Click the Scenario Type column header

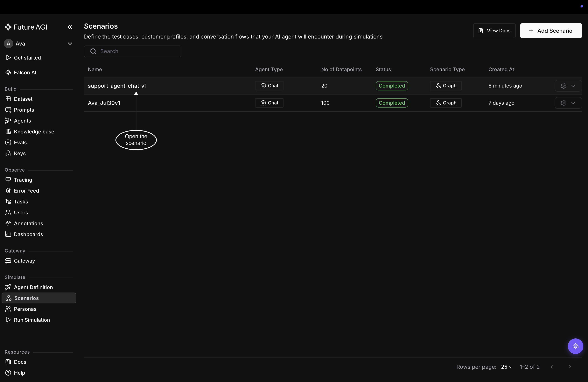point(447,69)
